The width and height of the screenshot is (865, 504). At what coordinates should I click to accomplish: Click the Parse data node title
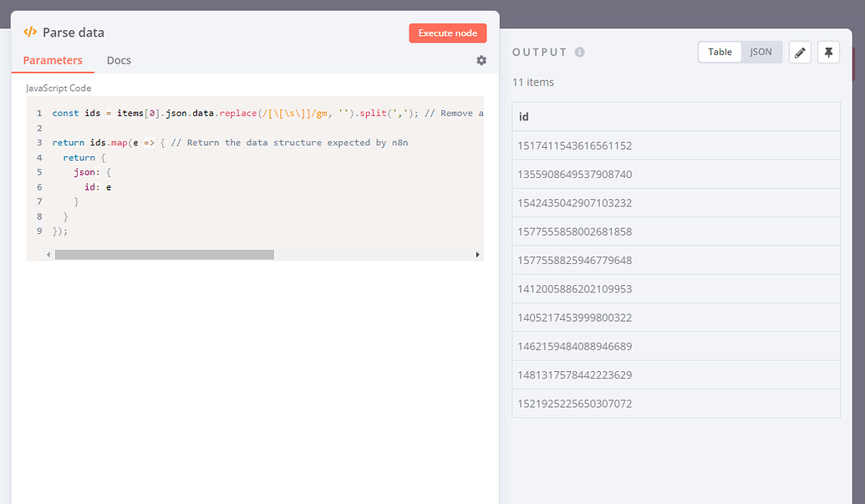pyautogui.click(x=75, y=32)
